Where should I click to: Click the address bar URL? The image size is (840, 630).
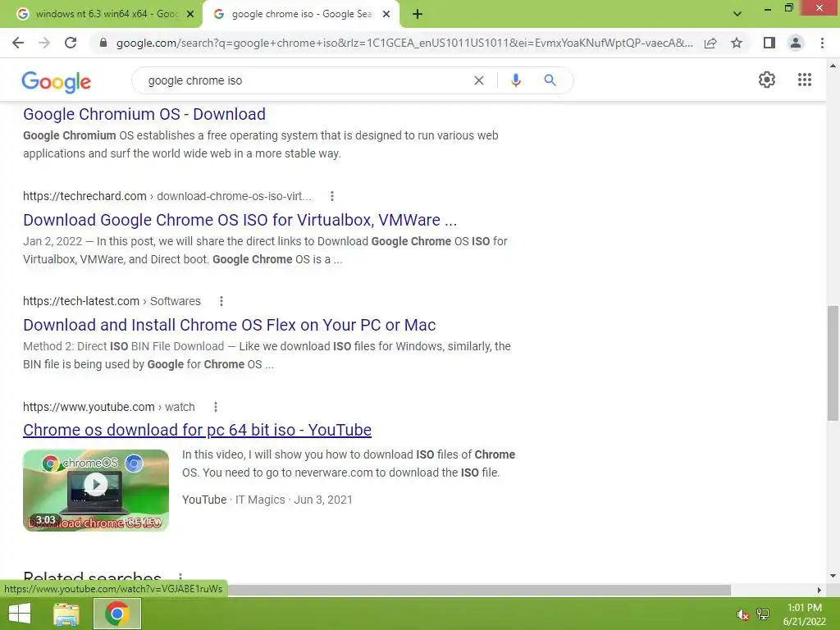pyautogui.click(x=404, y=43)
